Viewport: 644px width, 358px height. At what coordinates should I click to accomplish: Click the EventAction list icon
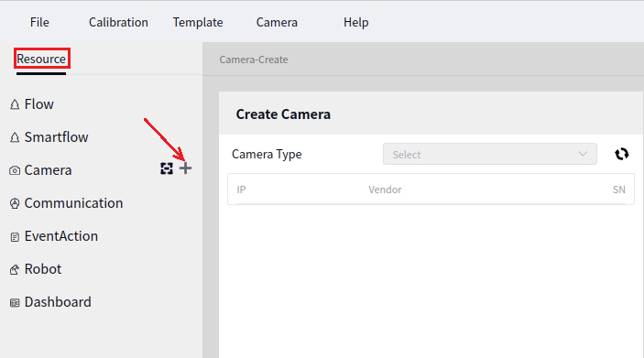point(15,237)
